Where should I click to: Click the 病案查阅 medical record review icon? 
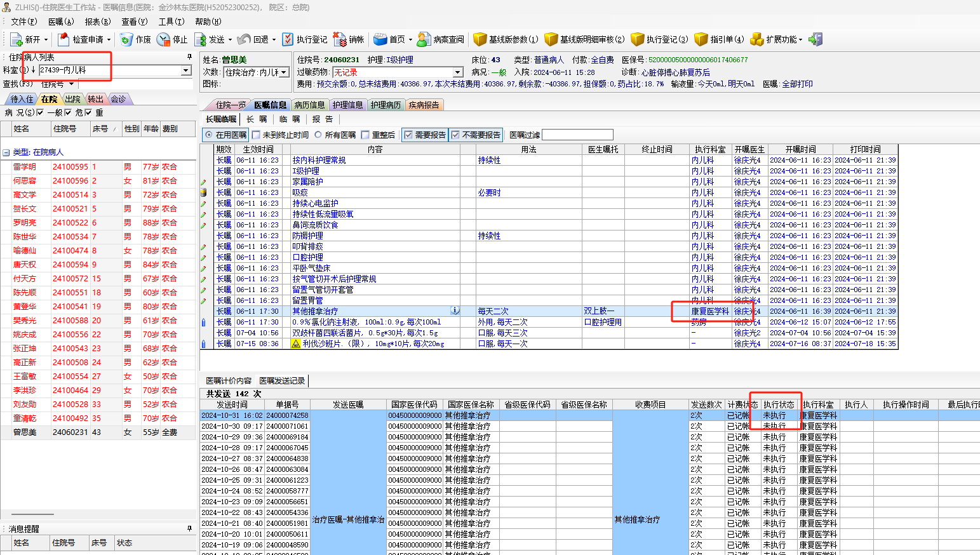(424, 39)
